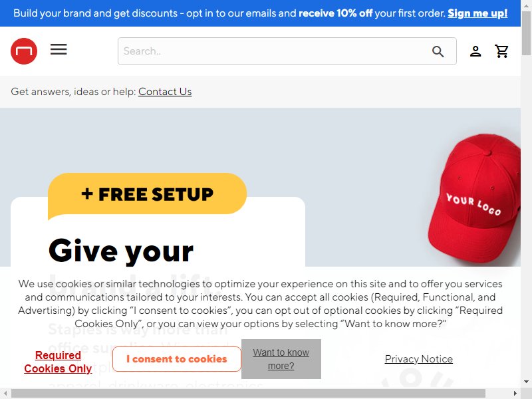Click the vertical scrollbar down arrow
Screen dimensions: 532x399
(x=526, y=382)
